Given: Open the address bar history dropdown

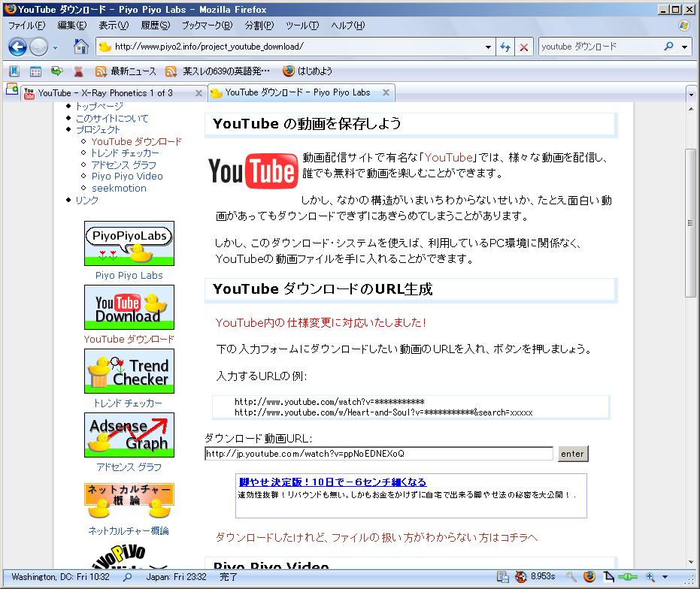Looking at the screenshot, I should tap(489, 47).
